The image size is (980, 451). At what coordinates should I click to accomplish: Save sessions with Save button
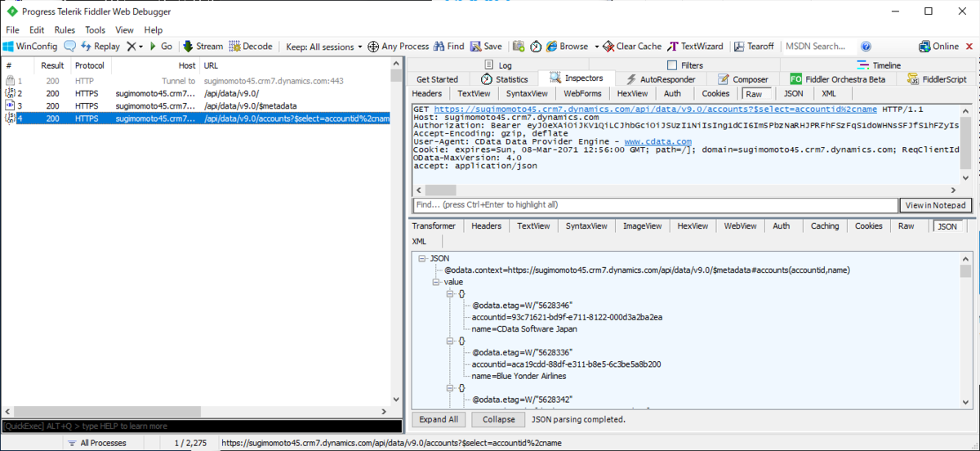[x=486, y=47]
